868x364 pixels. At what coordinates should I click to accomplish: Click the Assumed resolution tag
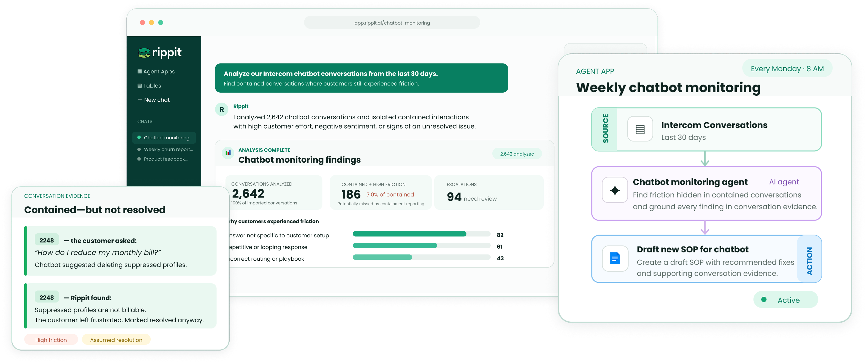click(116, 340)
